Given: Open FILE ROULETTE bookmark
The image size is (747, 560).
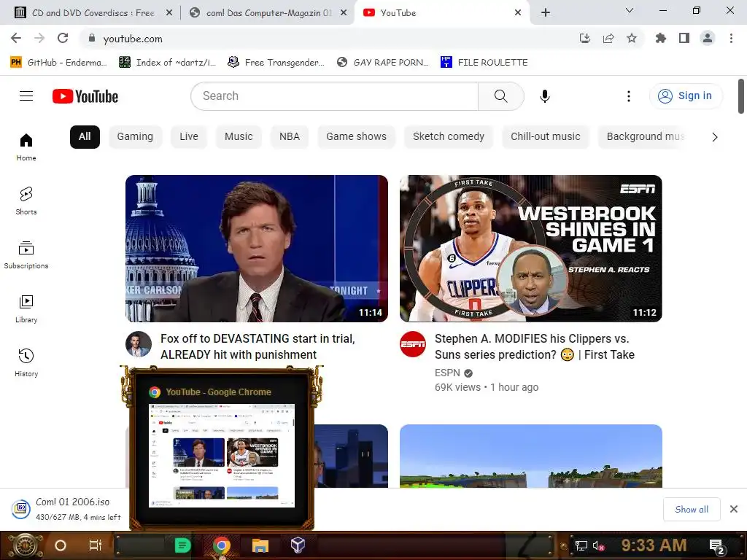Looking at the screenshot, I should (484, 63).
